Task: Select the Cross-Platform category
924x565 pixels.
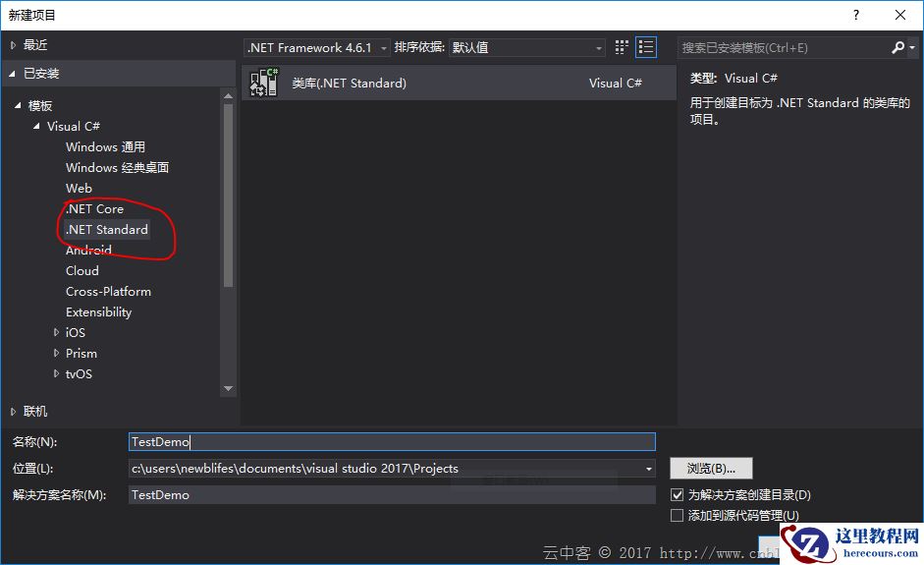Action: point(108,292)
